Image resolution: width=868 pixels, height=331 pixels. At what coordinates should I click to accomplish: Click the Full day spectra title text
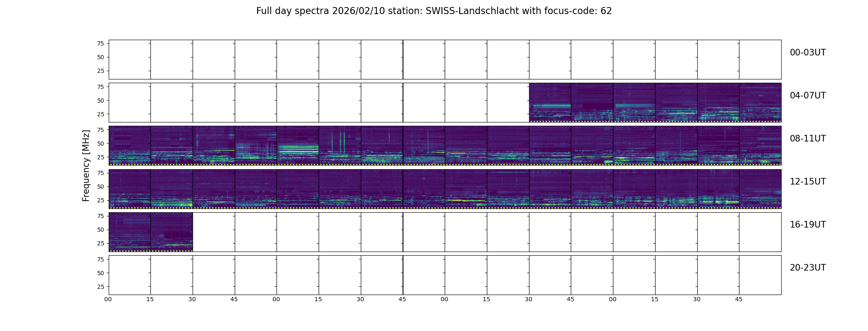pos(434,11)
